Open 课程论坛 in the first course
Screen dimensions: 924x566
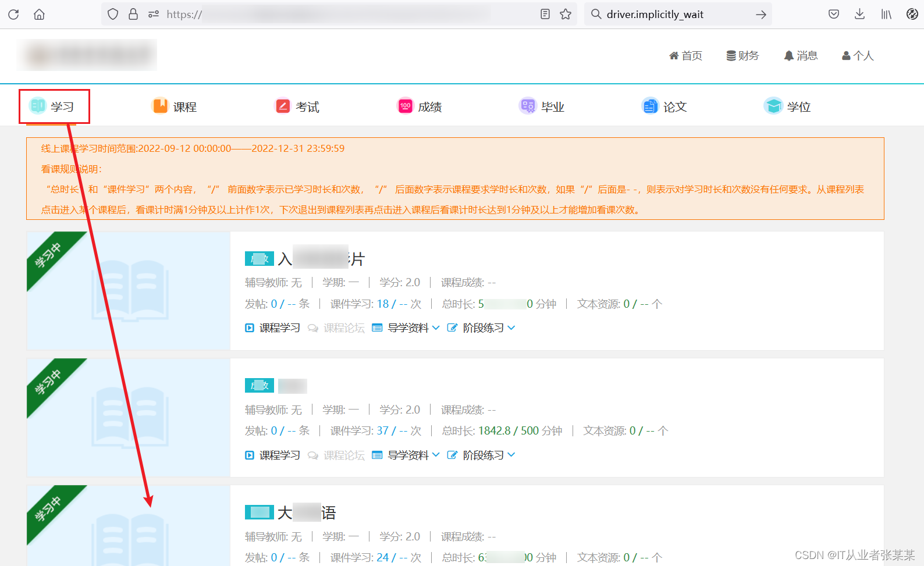(336, 328)
